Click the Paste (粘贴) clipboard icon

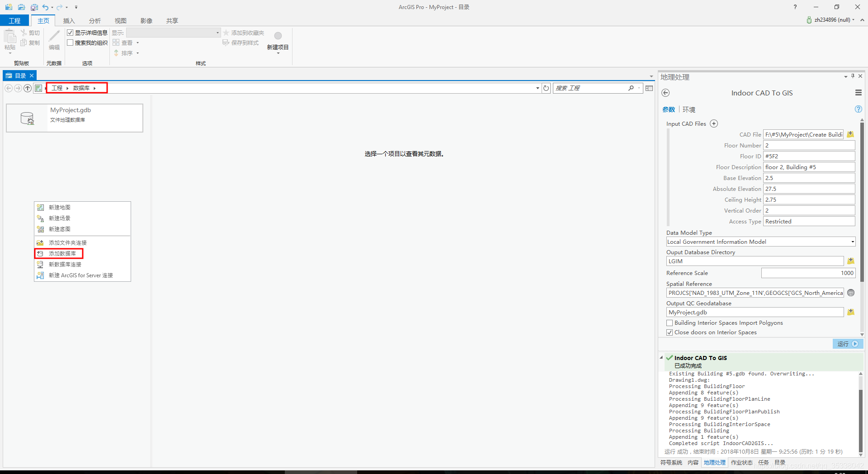pos(10,36)
